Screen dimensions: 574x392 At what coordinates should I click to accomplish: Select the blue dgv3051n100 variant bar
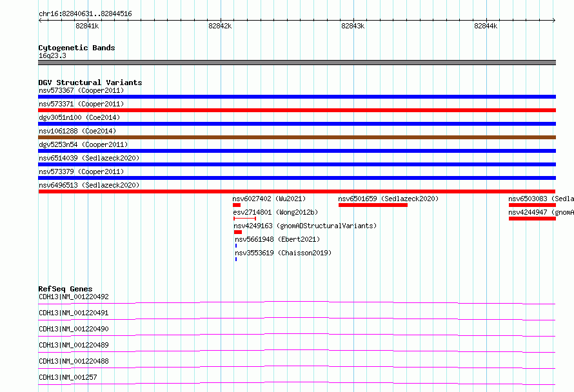[297, 124]
